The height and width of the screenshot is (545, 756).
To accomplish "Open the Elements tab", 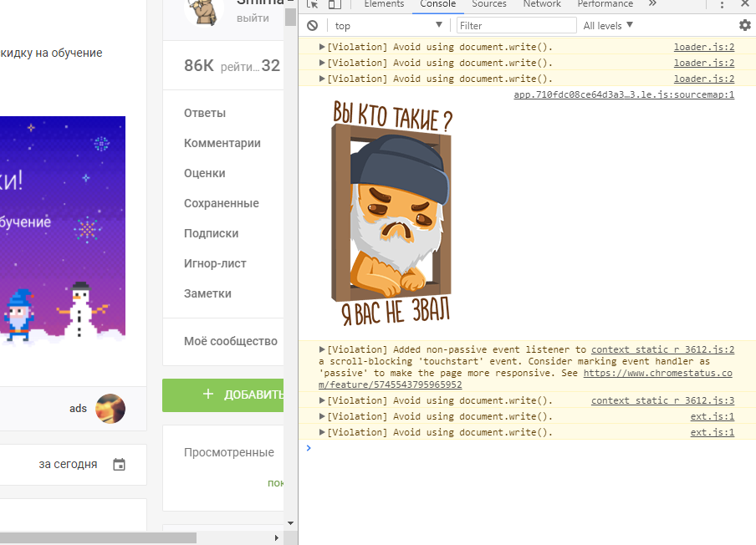I will (x=385, y=4).
